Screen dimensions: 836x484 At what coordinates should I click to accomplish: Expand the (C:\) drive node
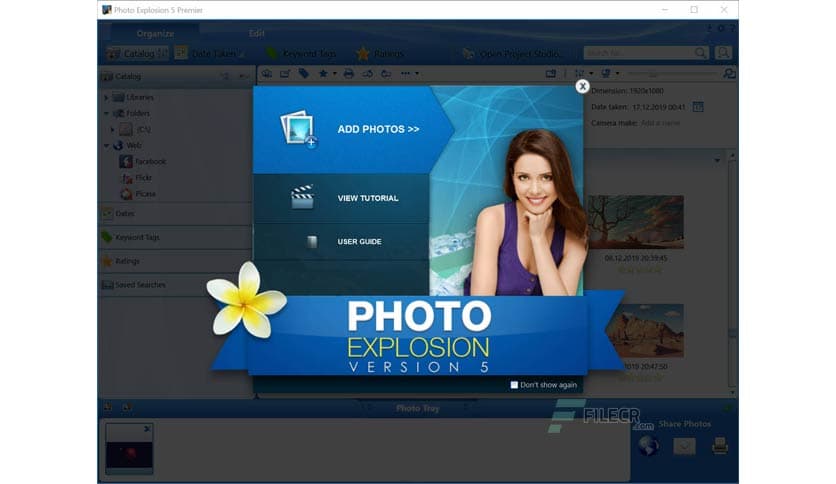point(112,130)
